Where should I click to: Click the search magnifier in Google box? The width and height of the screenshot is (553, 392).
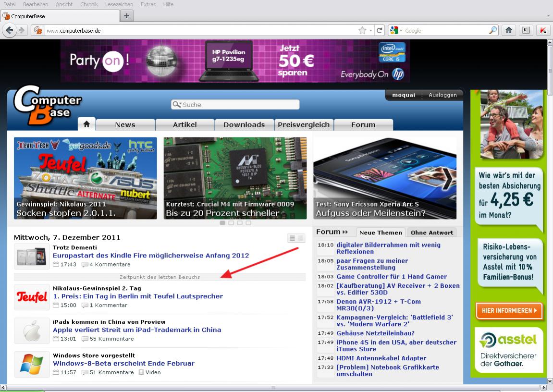493,31
